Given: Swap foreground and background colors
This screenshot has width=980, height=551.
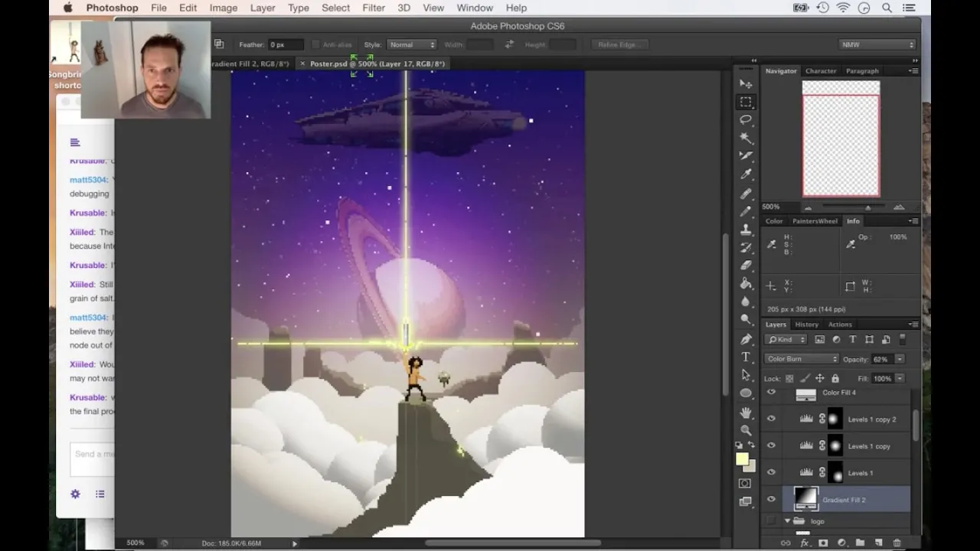Looking at the screenshot, I should coord(751,445).
